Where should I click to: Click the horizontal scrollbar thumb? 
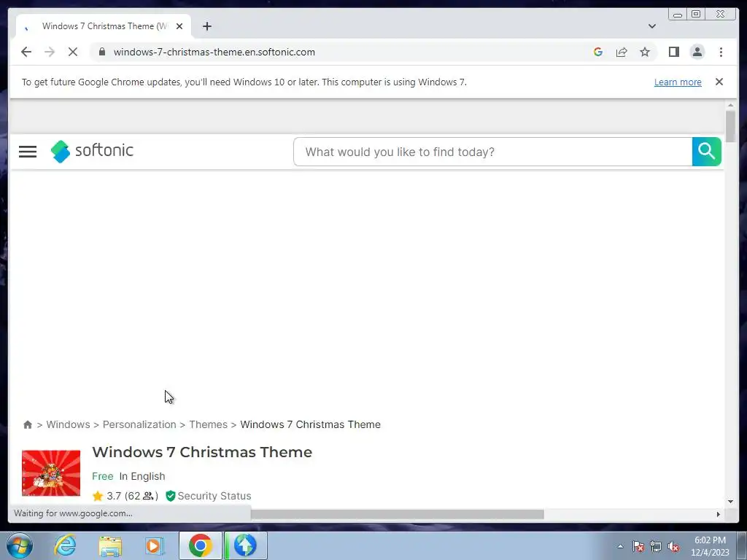pyautogui.click(x=398, y=514)
